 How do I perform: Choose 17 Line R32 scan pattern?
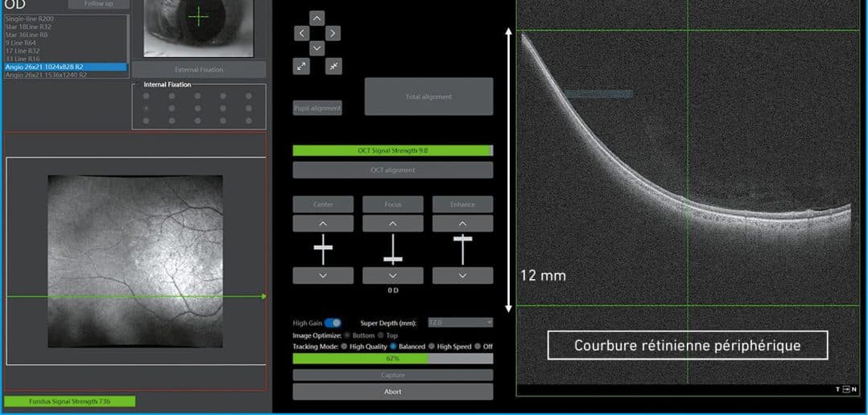click(65, 51)
